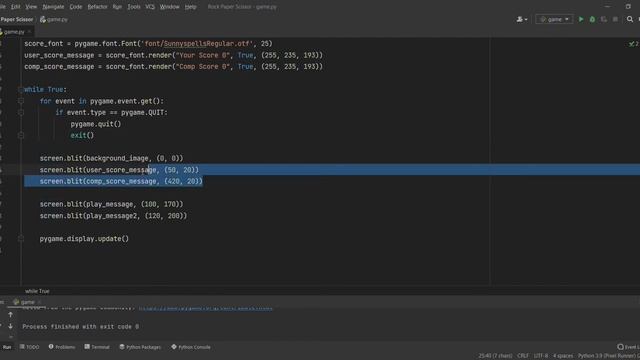
Task: Click the selected comp_score_message blit line
Action: [121, 181]
